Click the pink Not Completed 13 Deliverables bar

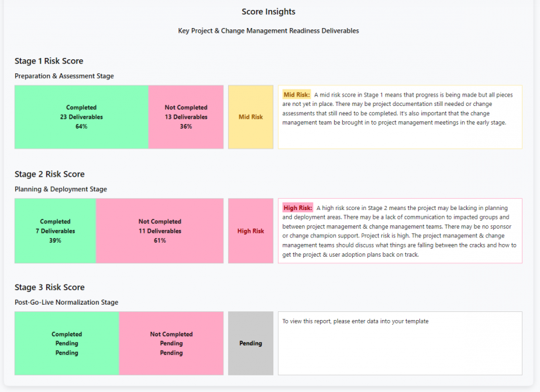coord(186,117)
